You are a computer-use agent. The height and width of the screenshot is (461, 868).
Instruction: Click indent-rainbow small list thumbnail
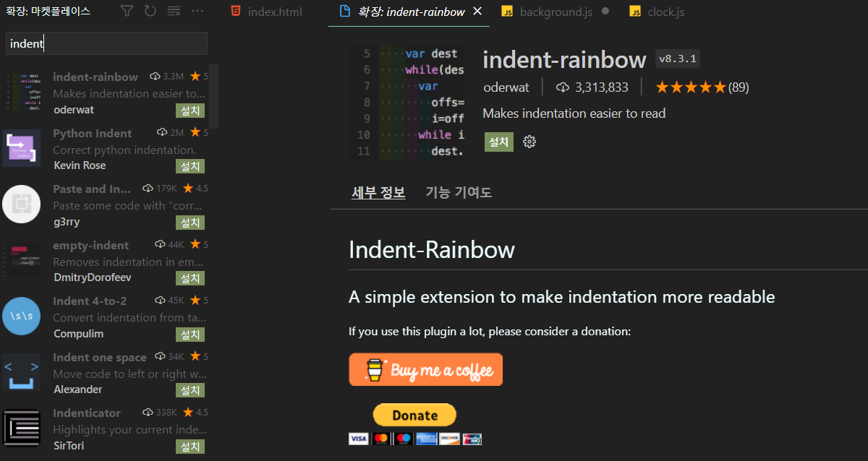pyautogui.click(x=21, y=92)
